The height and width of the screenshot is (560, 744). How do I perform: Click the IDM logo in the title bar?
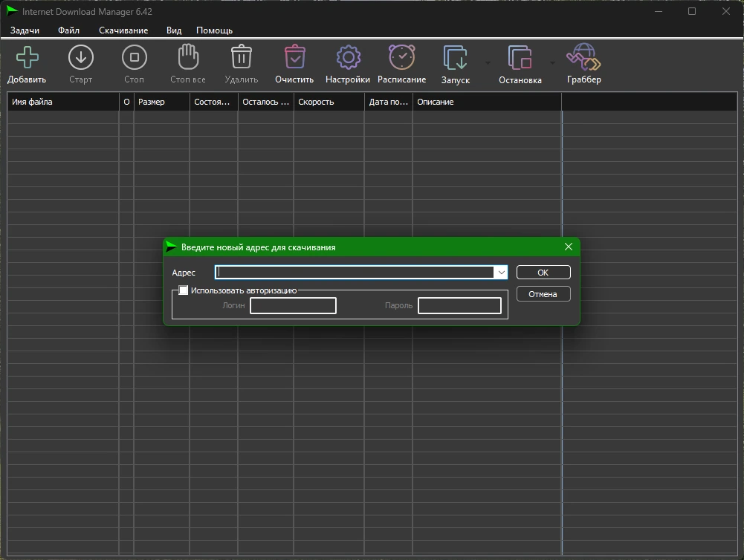(x=12, y=11)
